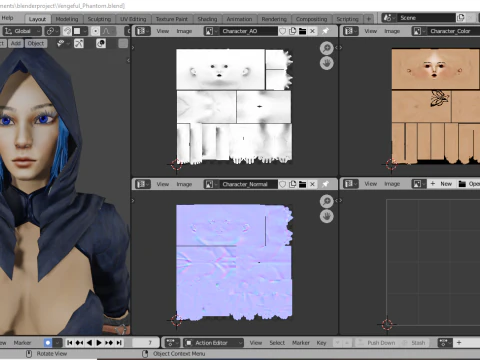Viewport: 480px width, 360px height.
Task: Browse images in Character_Normal editor
Action: pos(211,184)
